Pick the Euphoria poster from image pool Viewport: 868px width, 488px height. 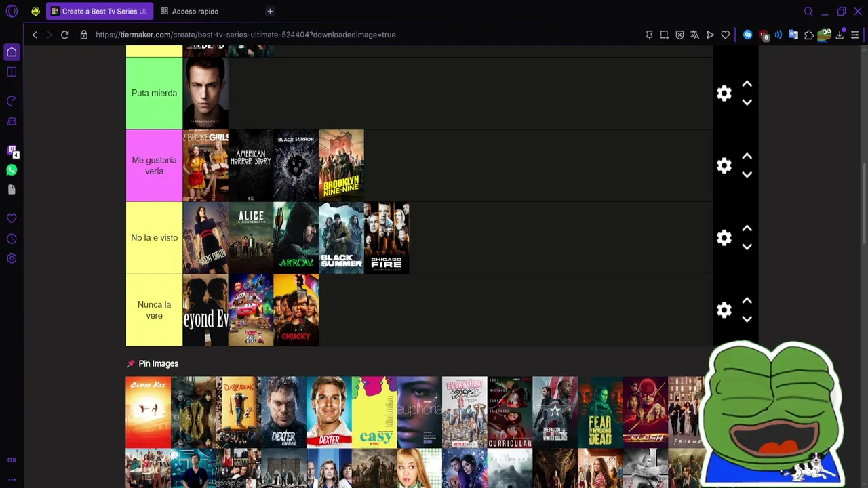(x=419, y=412)
